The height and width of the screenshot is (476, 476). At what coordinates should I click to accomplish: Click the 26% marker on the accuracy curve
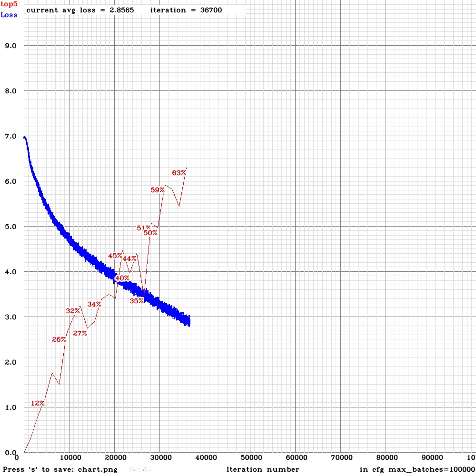tap(58, 340)
